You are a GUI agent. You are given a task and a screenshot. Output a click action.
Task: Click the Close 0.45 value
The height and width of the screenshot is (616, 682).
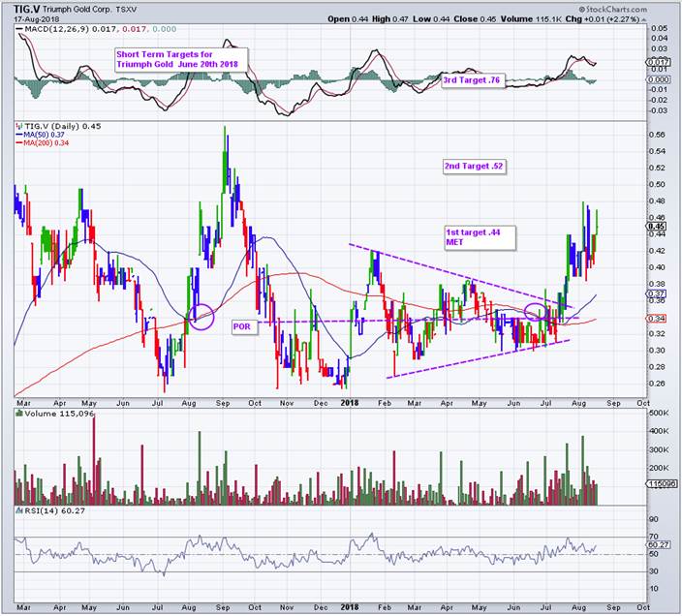coord(475,19)
